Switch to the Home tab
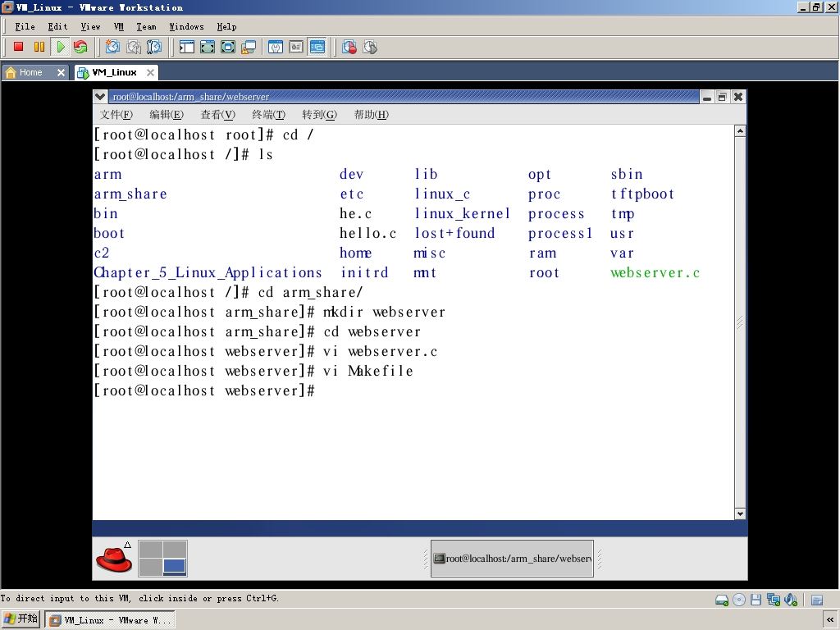The image size is (840, 630). tap(30, 72)
